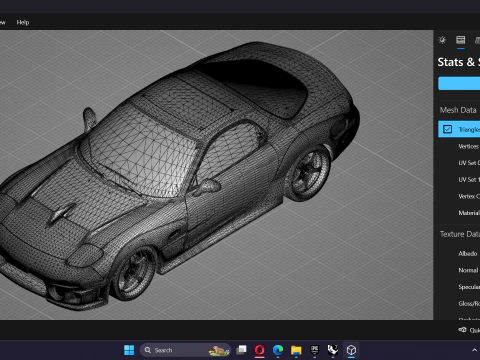
Task: Select the Vertices row in Mesh Data
Action: click(468, 146)
